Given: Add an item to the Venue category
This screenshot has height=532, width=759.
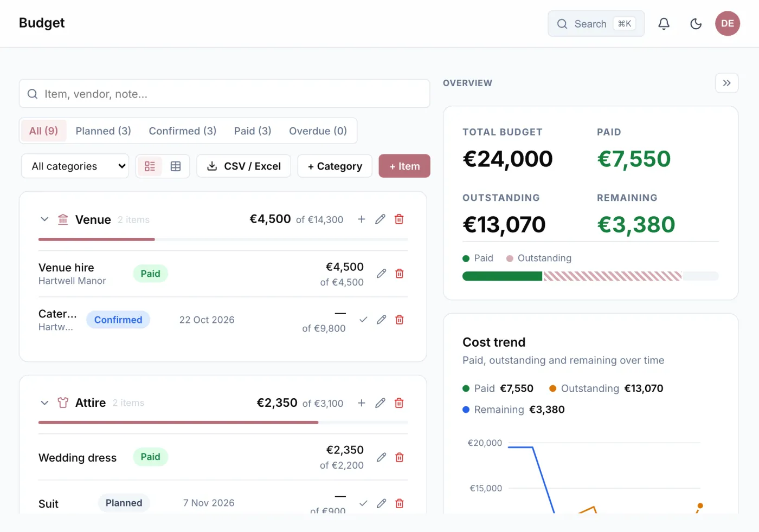Looking at the screenshot, I should coord(362,219).
